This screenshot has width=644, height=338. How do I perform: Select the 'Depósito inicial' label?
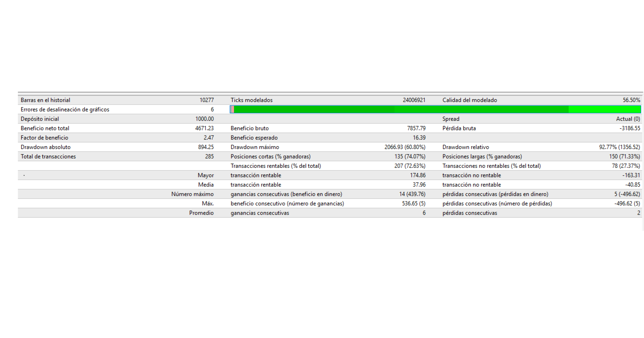pyautogui.click(x=40, y=119)
